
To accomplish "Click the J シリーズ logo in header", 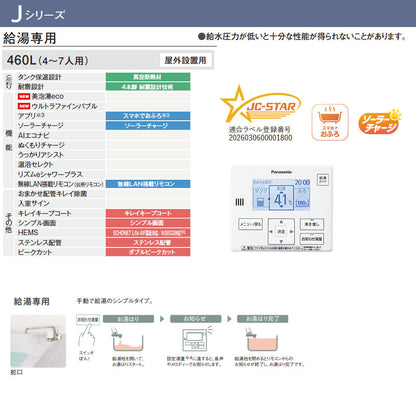I will (x=37, y=14).
